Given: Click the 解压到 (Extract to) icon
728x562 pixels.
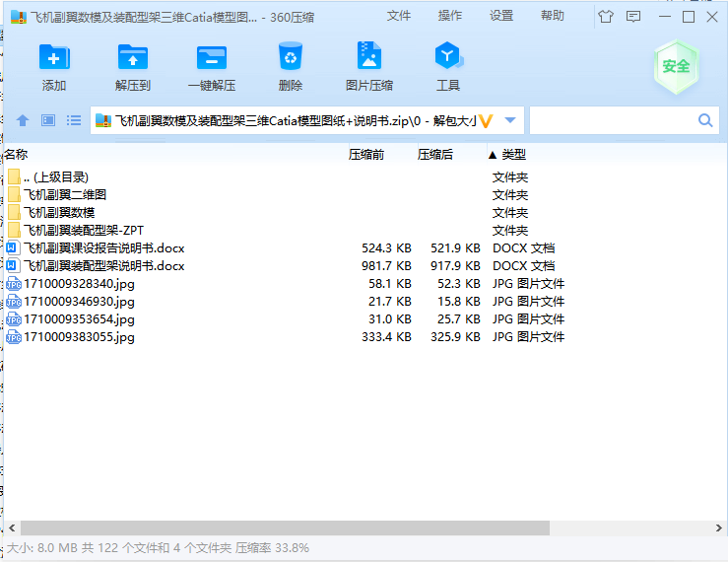Looking at the screenshot, I should tap(133, 57).
